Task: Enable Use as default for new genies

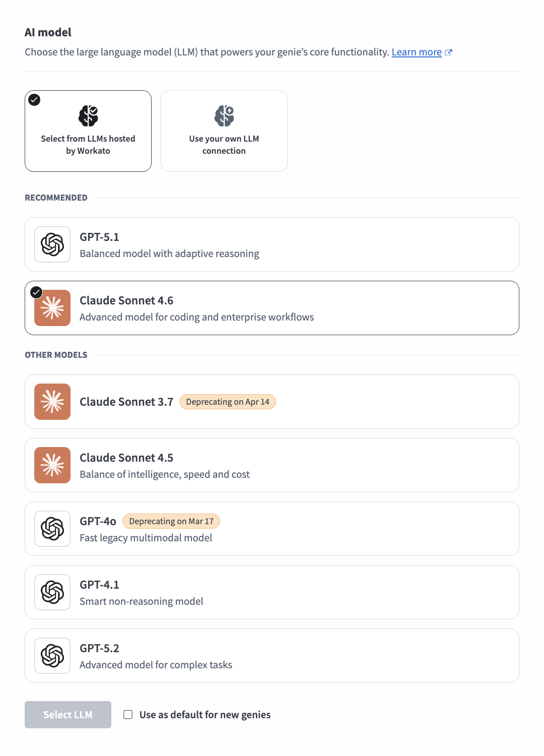Action: coord(128,715)
